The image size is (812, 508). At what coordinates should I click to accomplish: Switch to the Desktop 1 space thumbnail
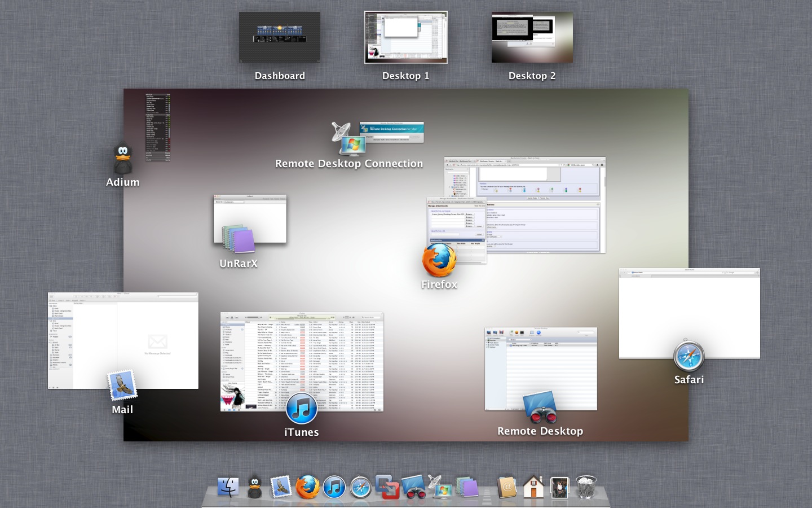[406, 37]
